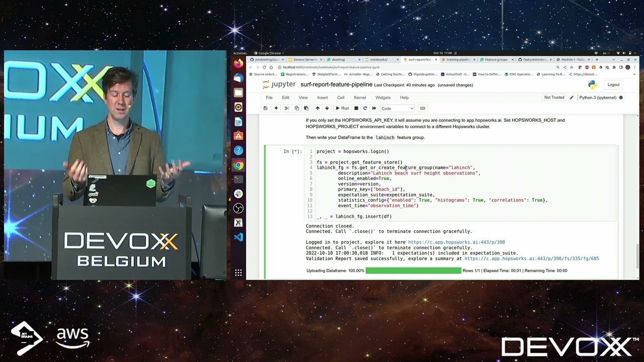
Task: Open Slack from the dock
Action: 238,194
